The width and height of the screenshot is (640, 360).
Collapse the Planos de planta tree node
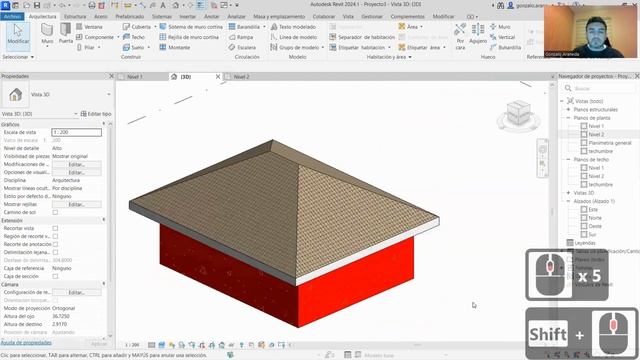click(x=568, y=118)
